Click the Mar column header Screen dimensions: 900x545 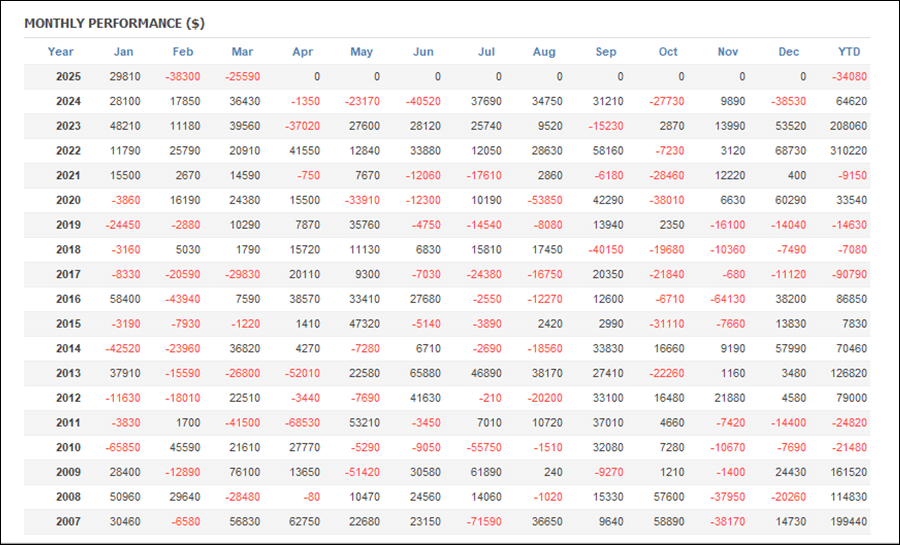(242, 52)
